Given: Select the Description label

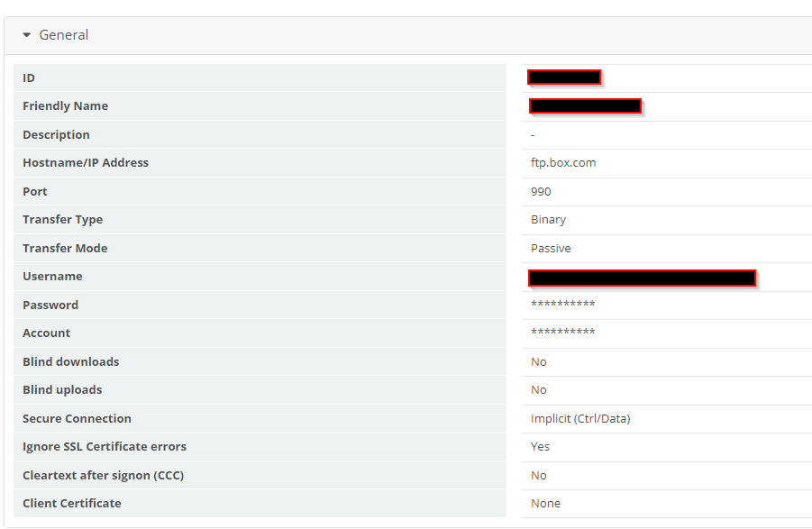Looking at the screenshot, I should point(56,134).
